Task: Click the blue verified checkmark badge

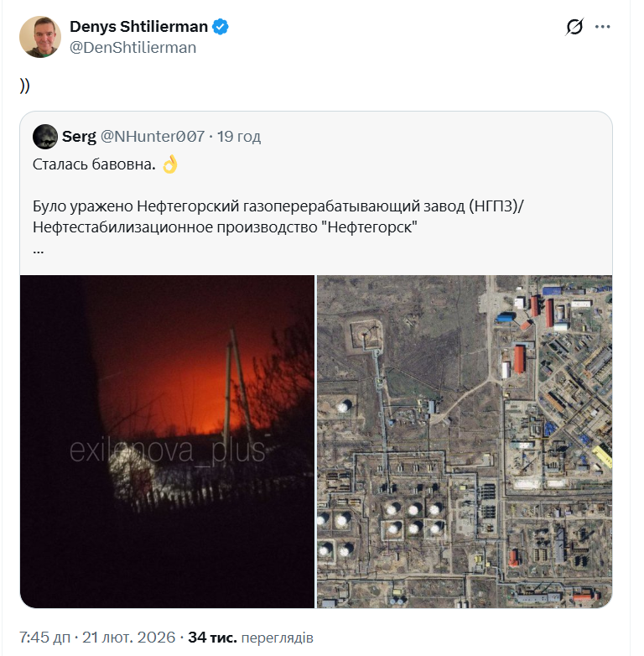Action: tap(221, 27)
